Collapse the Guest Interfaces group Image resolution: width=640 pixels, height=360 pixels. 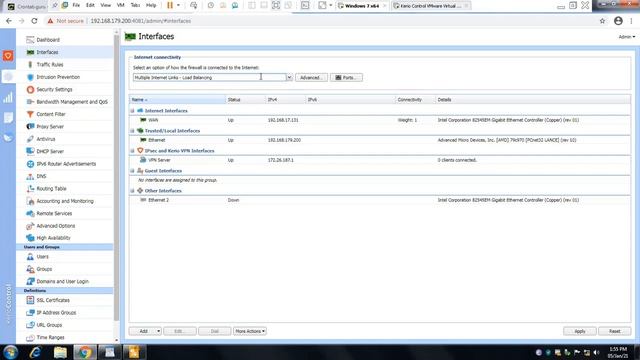point(132,171)
